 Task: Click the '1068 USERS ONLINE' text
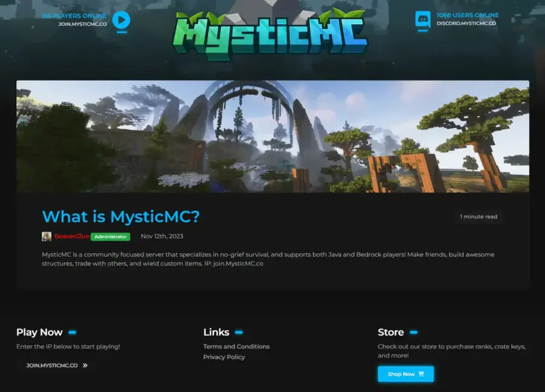pos(467,15)
